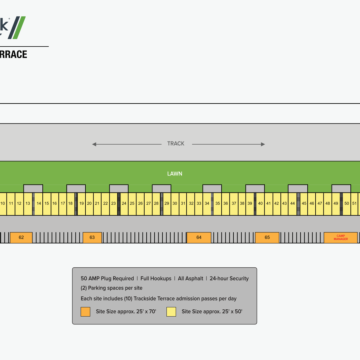Image resolution: width=360 pixels, height=360 pixels.
Task: Select orange site 62
Action: click(21, 238)
